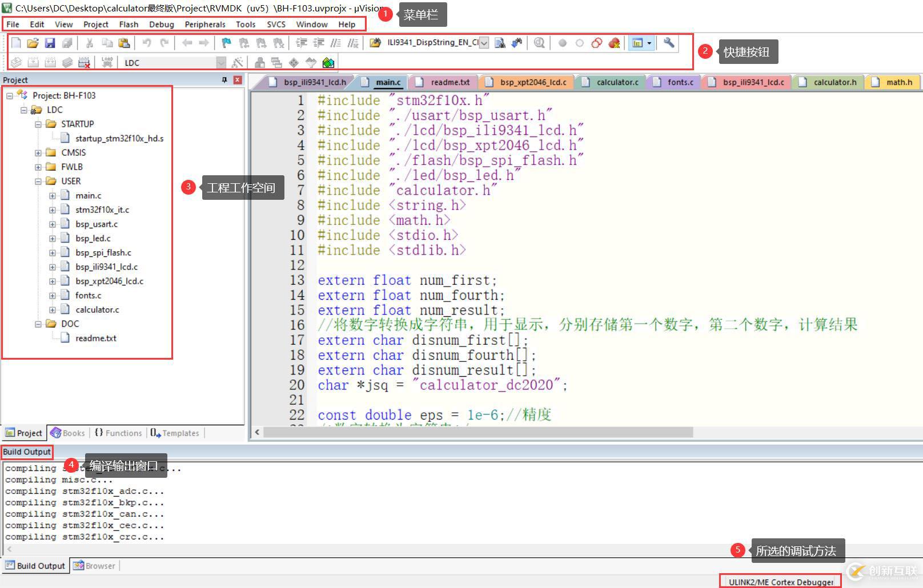Start debug session with magnifier icon

(539, 43)
